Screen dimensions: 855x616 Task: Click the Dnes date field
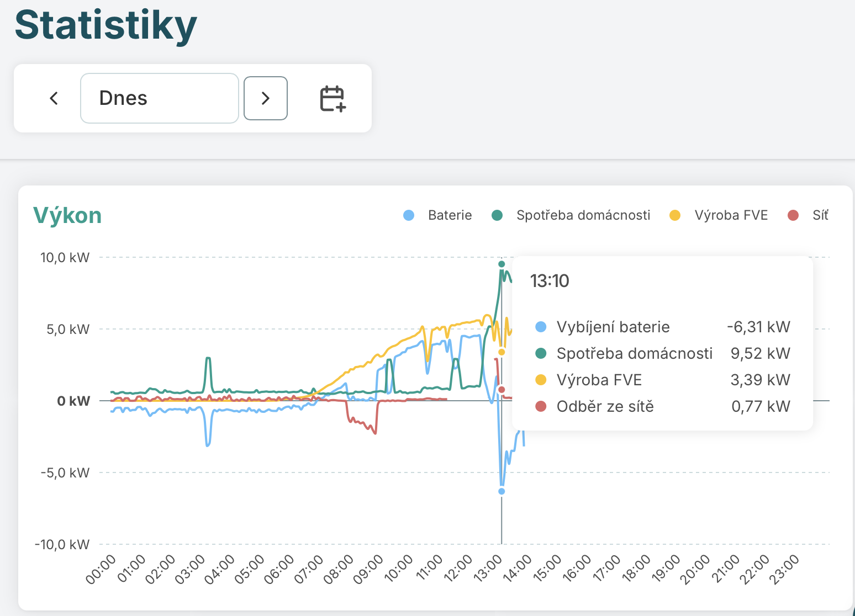pyautogui.click(x=160, y=98)
